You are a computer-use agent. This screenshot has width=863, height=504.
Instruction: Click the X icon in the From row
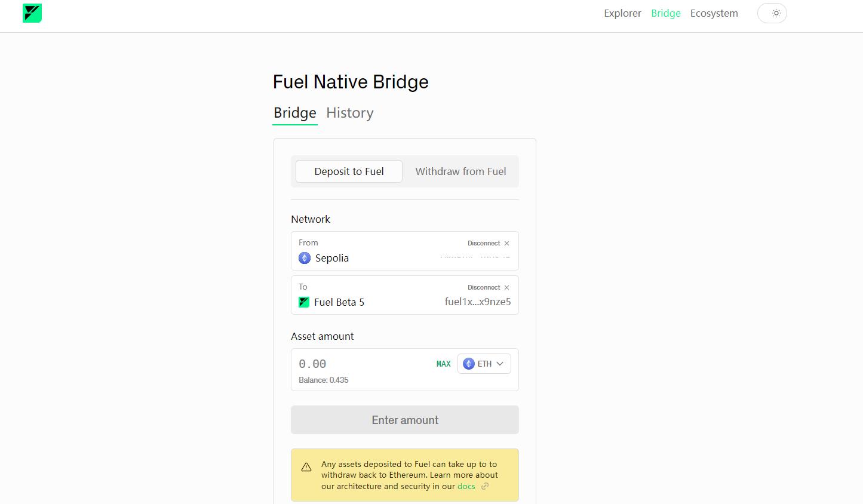click(x=506, y=244)
